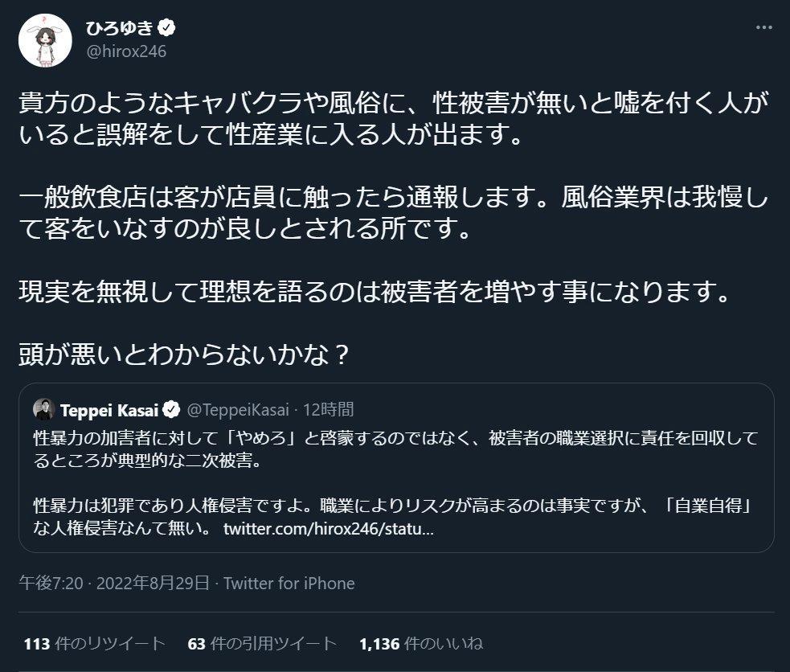View the 113 件のリツイート list
This screenshot has height=672, width=790.
click(95, 643)
